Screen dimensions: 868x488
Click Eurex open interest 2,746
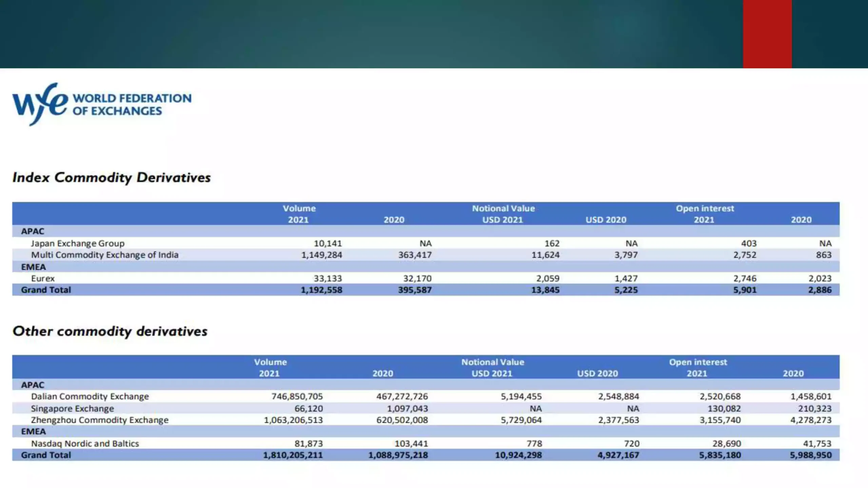(x=745, y=279)
